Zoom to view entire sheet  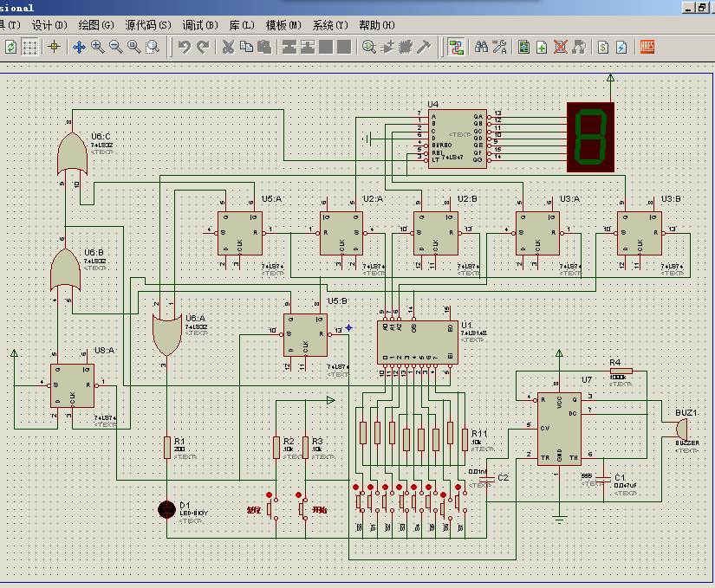[x=134, y=47]
